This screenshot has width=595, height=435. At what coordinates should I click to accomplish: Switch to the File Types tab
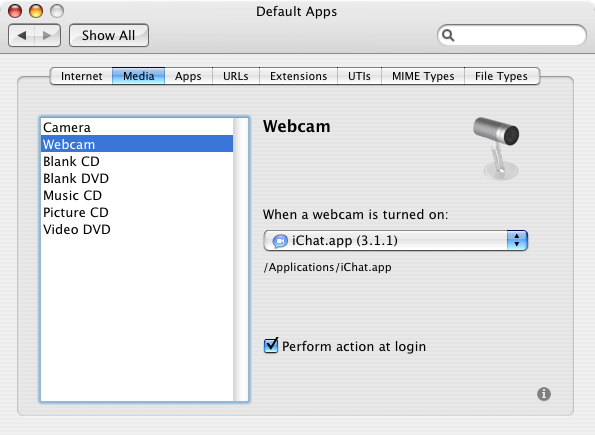pyautogui.click(x=501, y=76)
